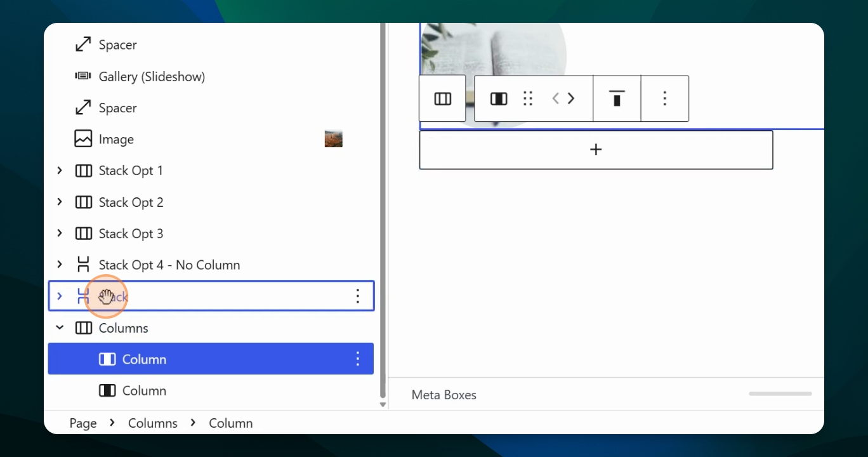Change vertical alignment from the block toolbar
This screenshot has width=868, height=457.
(617, 98)
